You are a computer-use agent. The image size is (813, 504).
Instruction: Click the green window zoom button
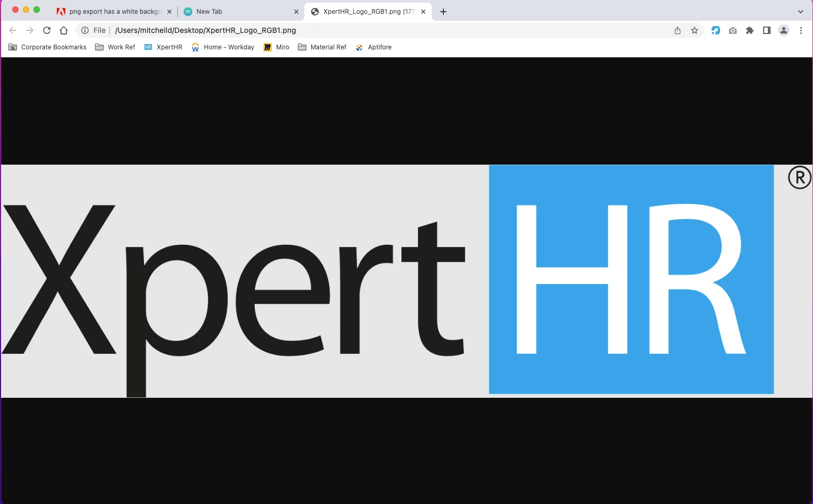(x=37, y=10)
